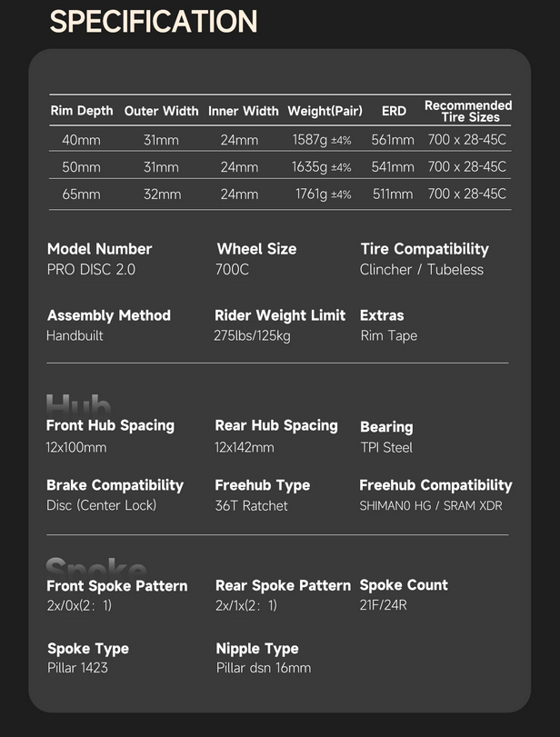Click the 36T Ratchet freehub value

(251, 505)
